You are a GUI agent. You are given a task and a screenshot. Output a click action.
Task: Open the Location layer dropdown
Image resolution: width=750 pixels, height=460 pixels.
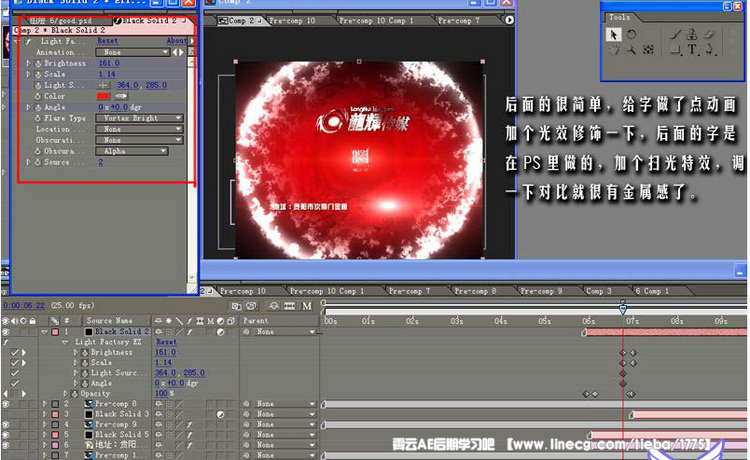pyautogui.click(x=139, y=129)
